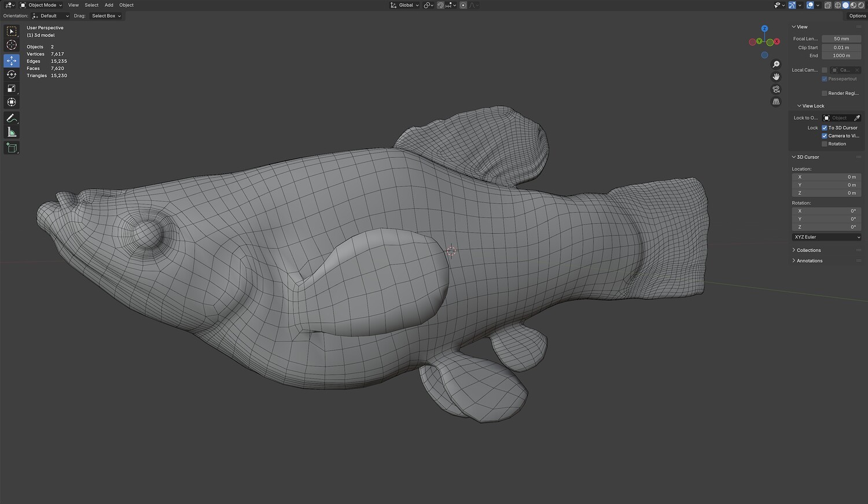868x504 pixels.
Task: Open the Object Mode dropdown
Action: click(41, 5)
